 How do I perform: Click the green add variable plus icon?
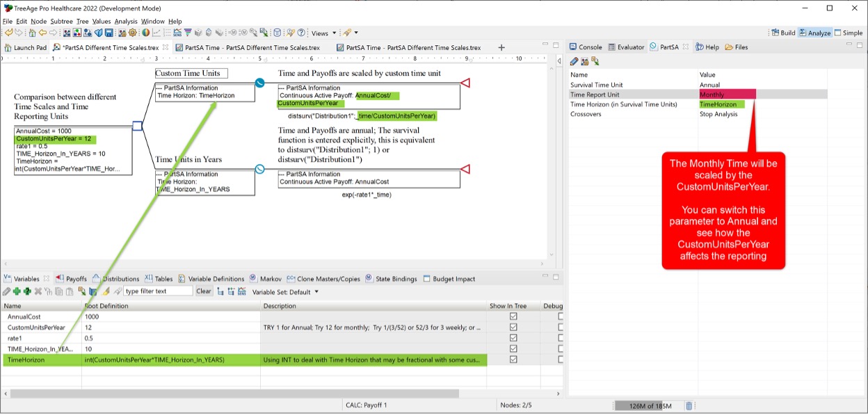(x=17, y=291)
